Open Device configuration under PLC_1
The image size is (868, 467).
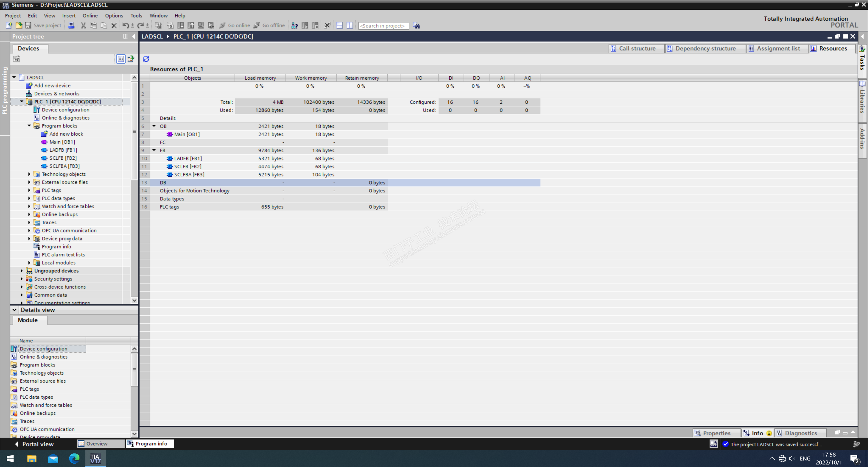click(x=65, y=110)
